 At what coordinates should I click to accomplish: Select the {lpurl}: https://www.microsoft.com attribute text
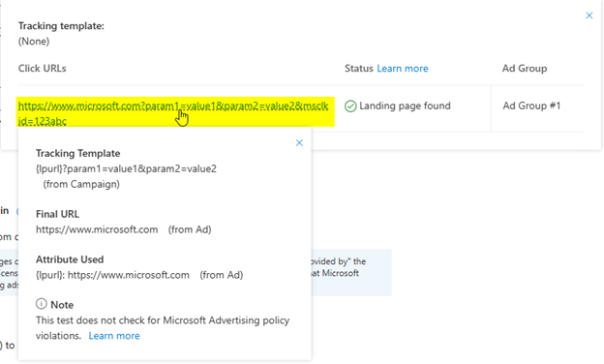tap(112, 275)
